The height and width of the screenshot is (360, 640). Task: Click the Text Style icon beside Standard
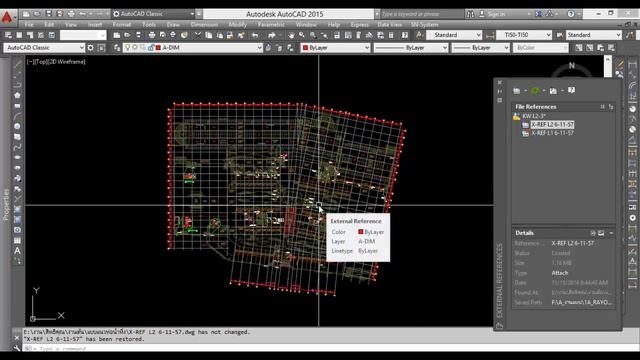tap(419, 35)
